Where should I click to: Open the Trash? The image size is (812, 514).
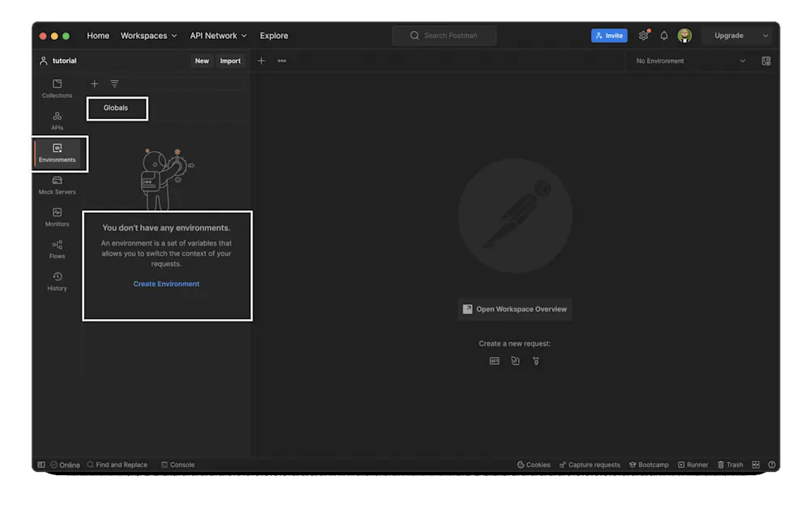(x=729, y=464)
